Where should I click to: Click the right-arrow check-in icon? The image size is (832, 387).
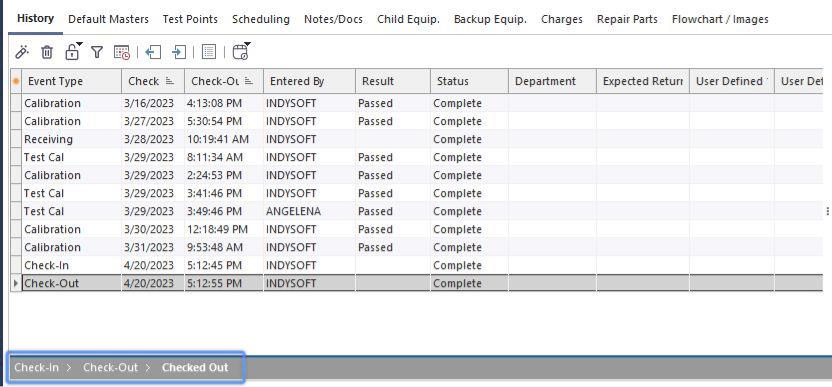coord(179,51)
